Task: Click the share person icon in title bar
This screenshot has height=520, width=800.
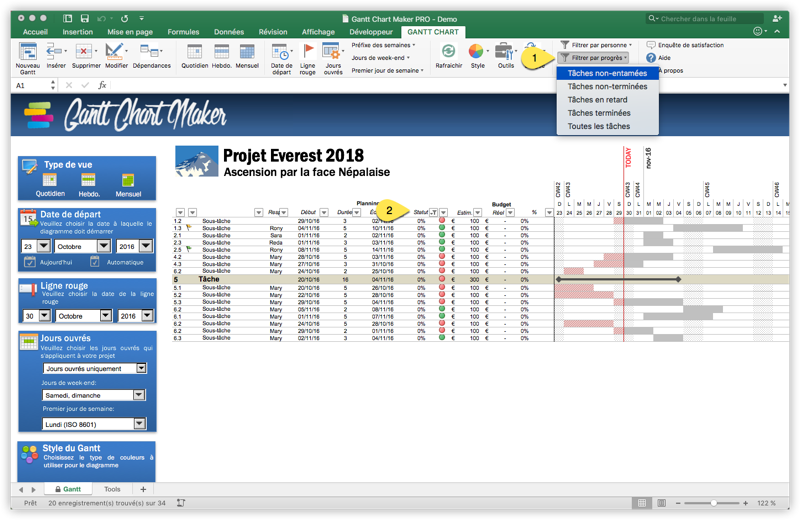Action: pos(777,18)
